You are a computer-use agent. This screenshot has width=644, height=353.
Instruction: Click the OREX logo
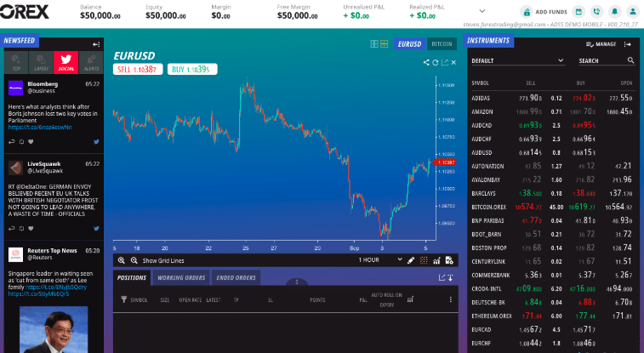pyautogui.click(x=25, y=12)
